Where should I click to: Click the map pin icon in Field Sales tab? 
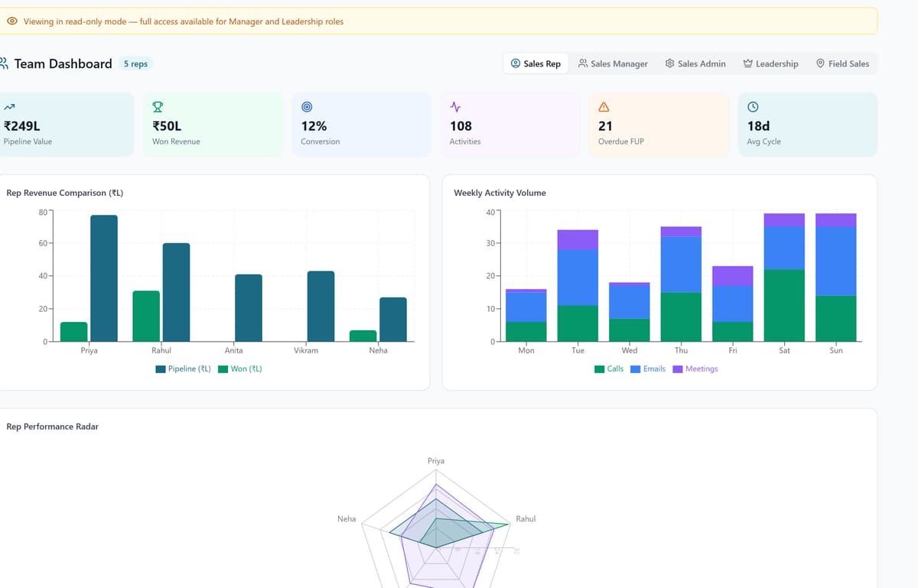(x=821, y=63)
